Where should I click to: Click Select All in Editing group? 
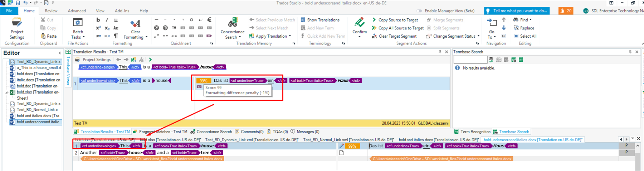coord(525,36)
